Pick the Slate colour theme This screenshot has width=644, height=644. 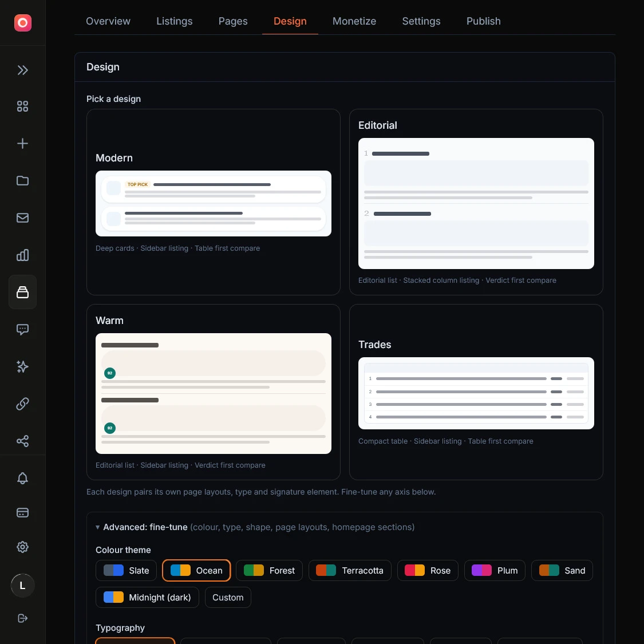coord(126,571)
